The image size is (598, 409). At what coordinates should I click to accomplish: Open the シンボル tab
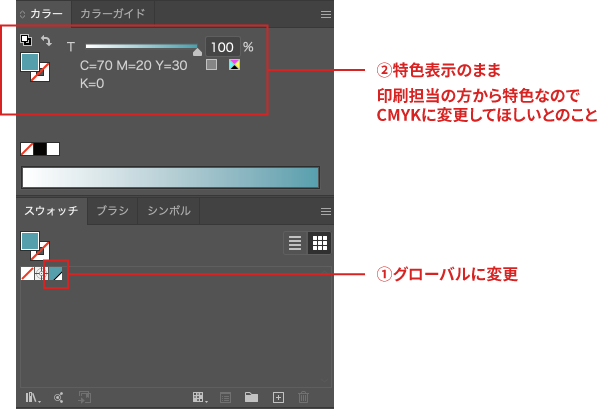(x=169, y=211)
